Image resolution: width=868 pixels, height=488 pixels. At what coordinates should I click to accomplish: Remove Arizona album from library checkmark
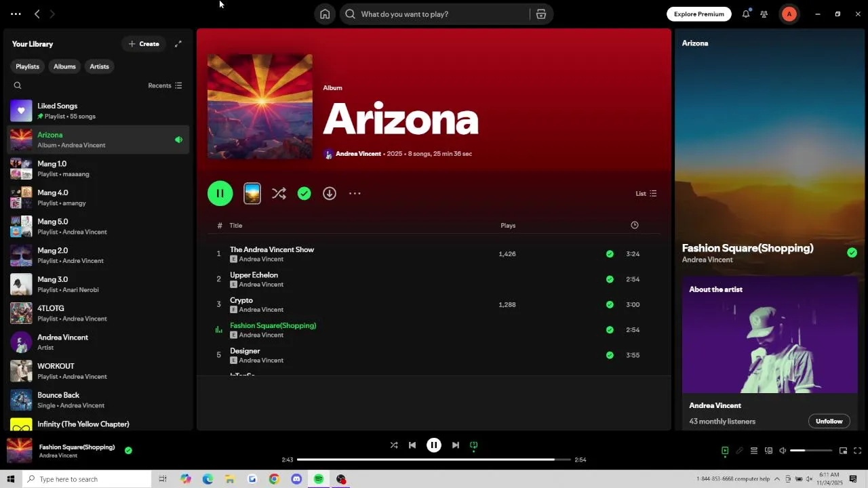304,194
